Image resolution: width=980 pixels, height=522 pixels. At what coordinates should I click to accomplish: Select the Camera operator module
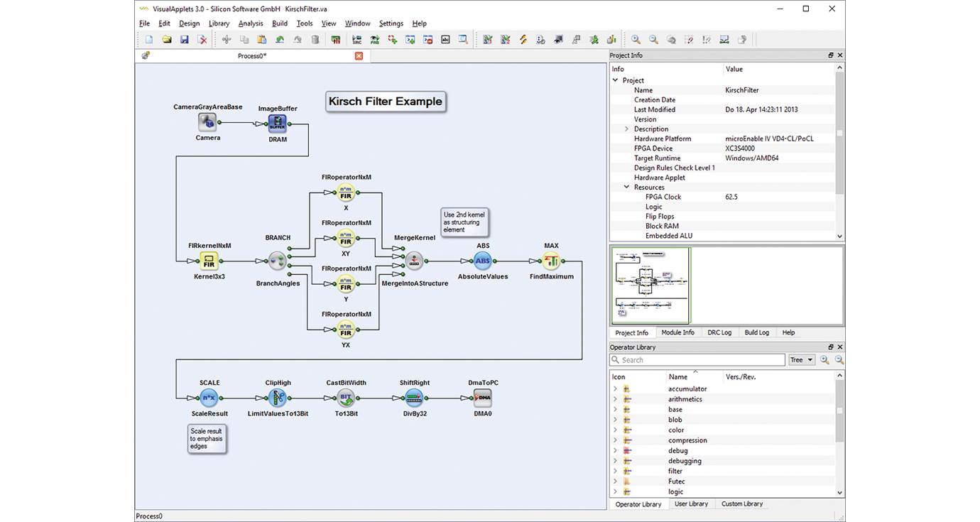(x=207, y=122)
